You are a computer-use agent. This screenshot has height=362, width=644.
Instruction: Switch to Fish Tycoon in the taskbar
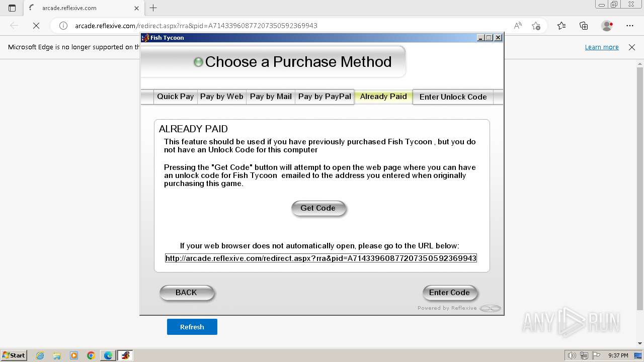(125, 355)
